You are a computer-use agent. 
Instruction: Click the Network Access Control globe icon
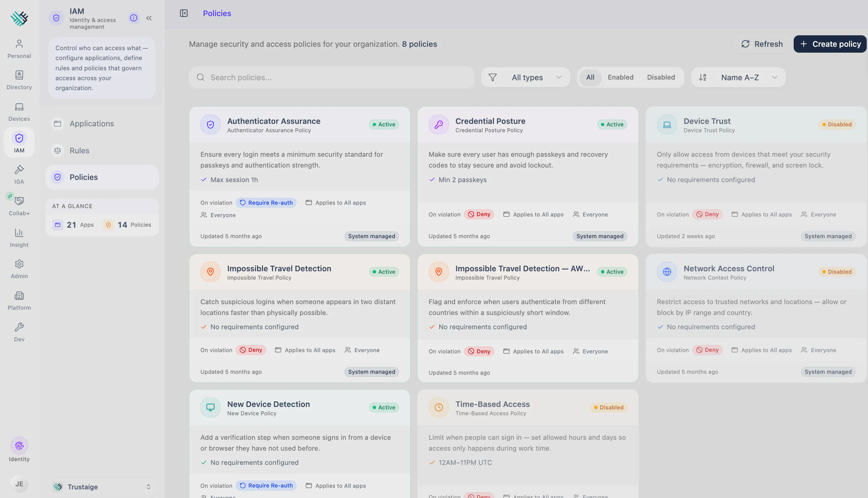[667, 272]
